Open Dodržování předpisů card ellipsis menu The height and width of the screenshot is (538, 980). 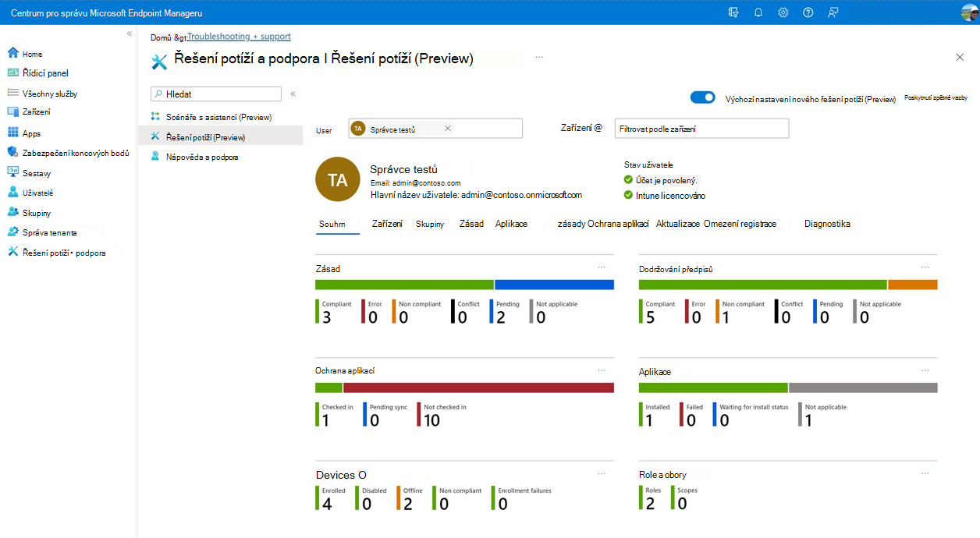click(x=925, y=267)
